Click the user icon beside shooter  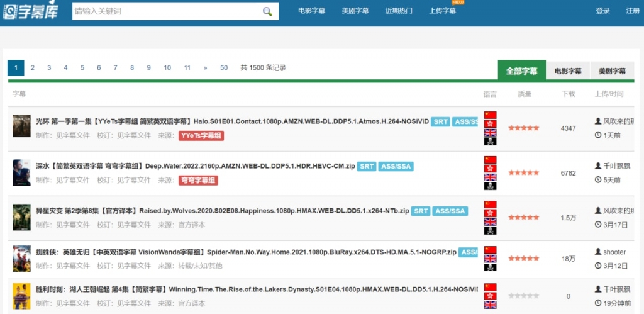598,252
